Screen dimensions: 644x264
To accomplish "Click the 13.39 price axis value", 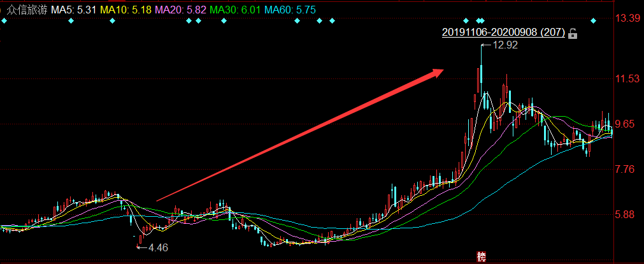I will point(626,18).
